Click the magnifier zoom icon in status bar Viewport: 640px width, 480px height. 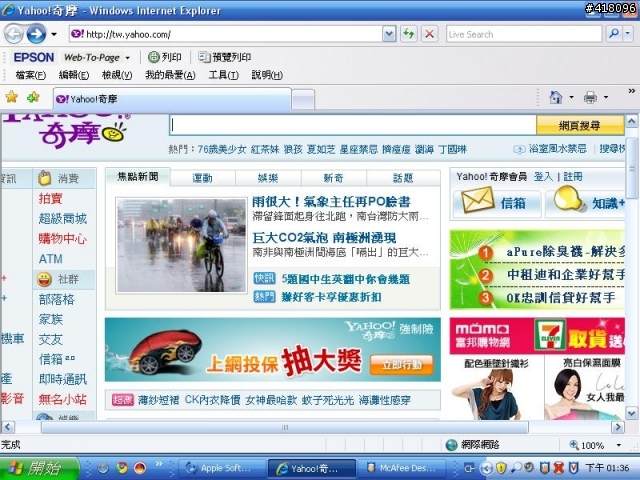574,444
